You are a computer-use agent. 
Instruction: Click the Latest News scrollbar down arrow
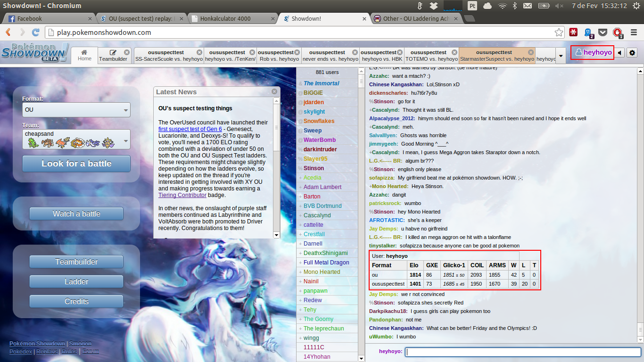pyautogui.click(x=276, y=234)
